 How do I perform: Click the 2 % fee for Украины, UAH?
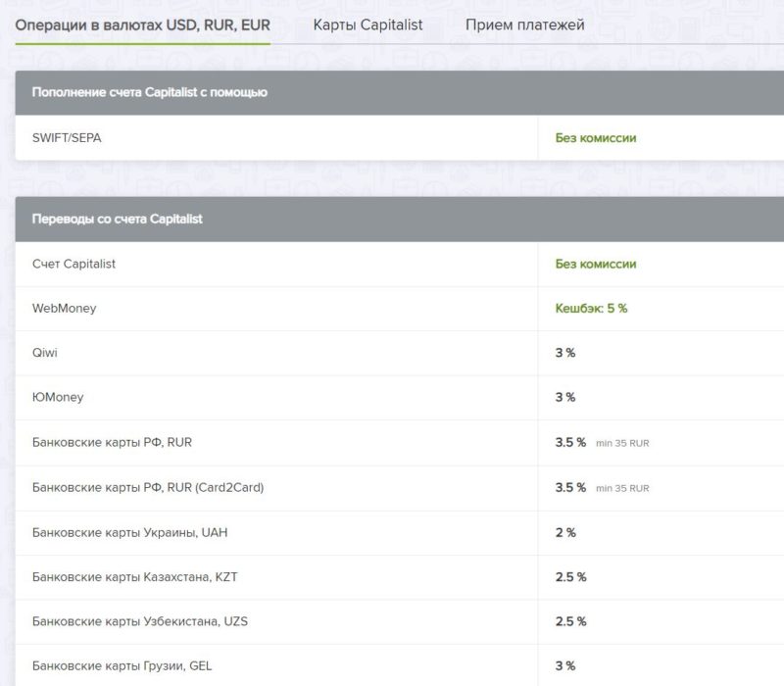(565, 533)
